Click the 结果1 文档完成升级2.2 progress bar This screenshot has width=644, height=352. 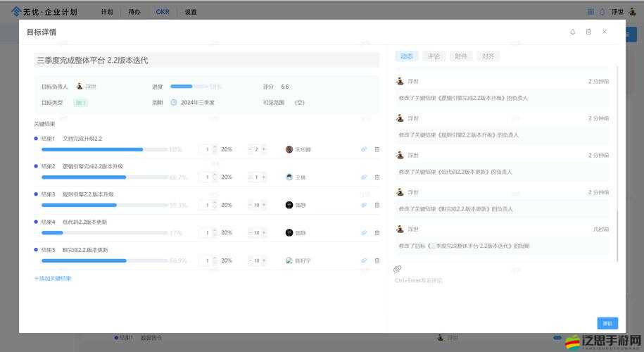(x=102, y=149)
